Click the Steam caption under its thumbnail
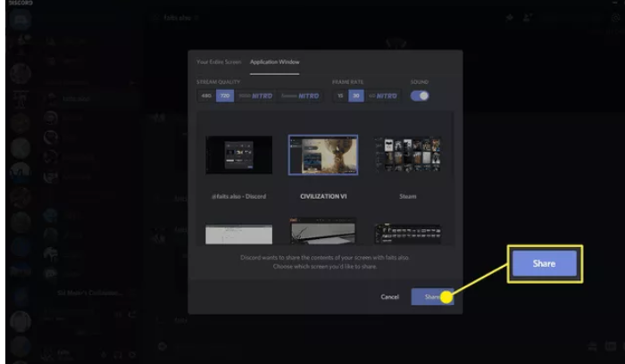Viewport: 625px width, 364px height. pyautogui.click(x=407, y=196)
